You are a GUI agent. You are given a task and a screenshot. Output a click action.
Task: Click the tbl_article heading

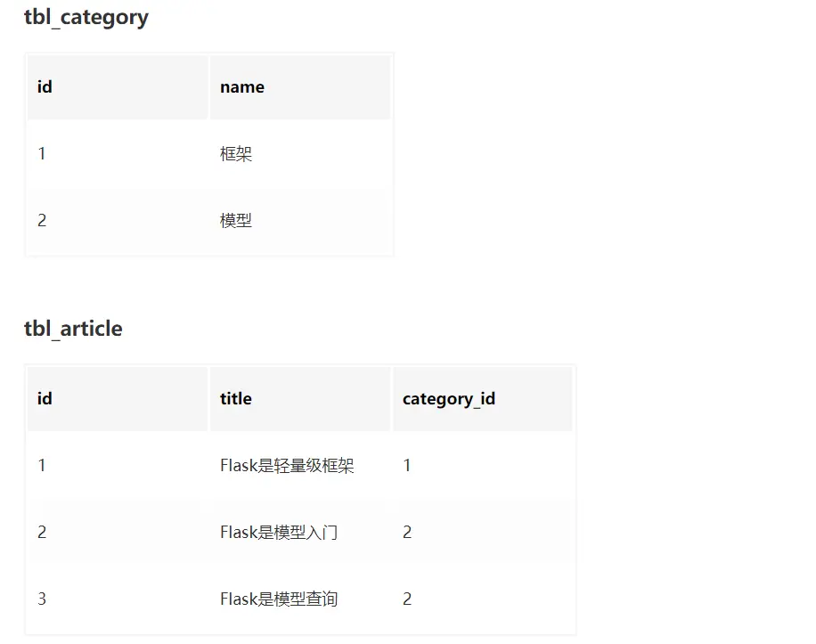tap(73, 329)
